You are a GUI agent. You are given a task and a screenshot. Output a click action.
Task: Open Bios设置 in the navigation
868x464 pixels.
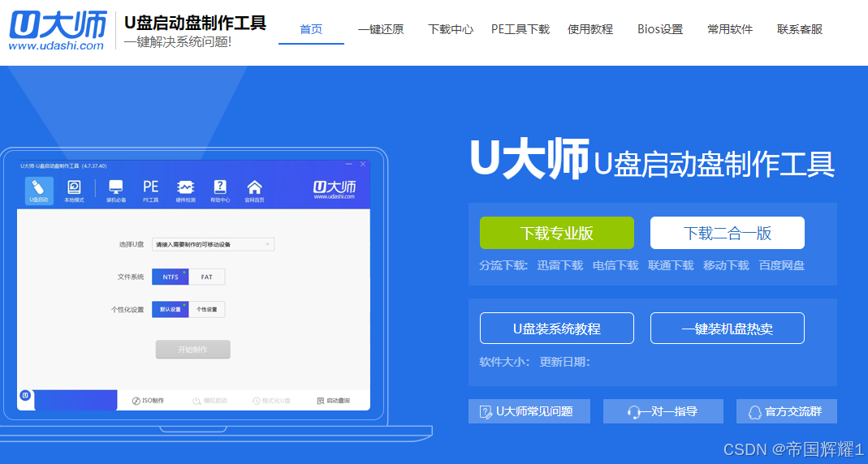coord(660,29)
